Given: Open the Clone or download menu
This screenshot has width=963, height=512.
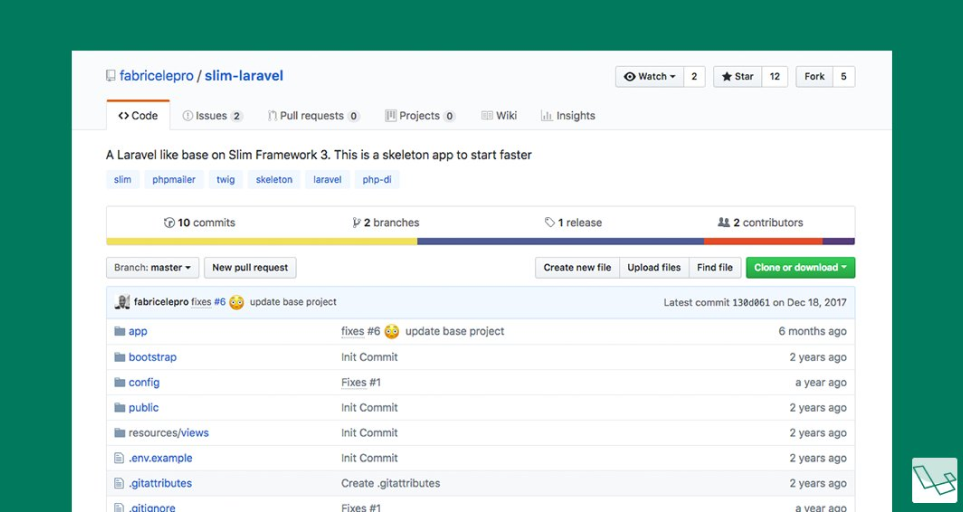Looking at the screenshot, I should coord(800,268).
